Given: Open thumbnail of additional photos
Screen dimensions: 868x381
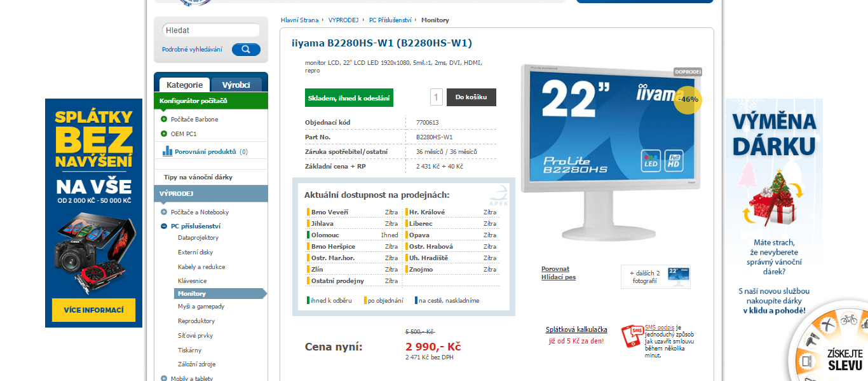Looking at the screenshot, I should coord(679,277).
